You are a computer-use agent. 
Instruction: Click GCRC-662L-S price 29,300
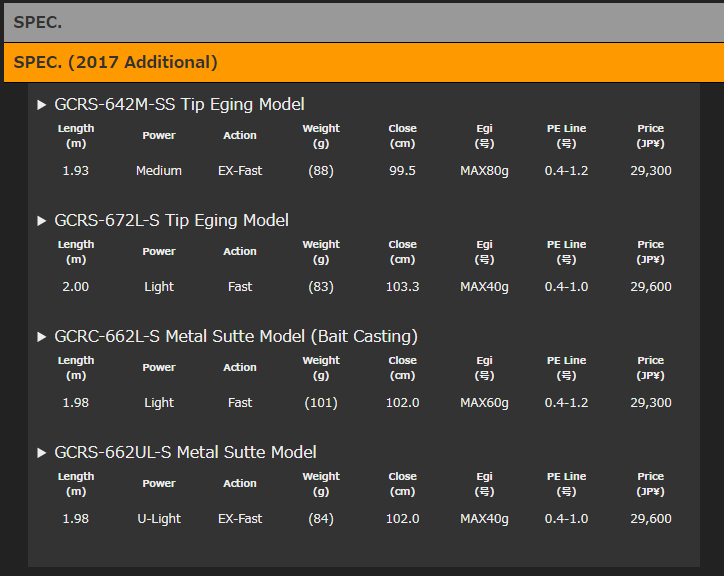651,403
